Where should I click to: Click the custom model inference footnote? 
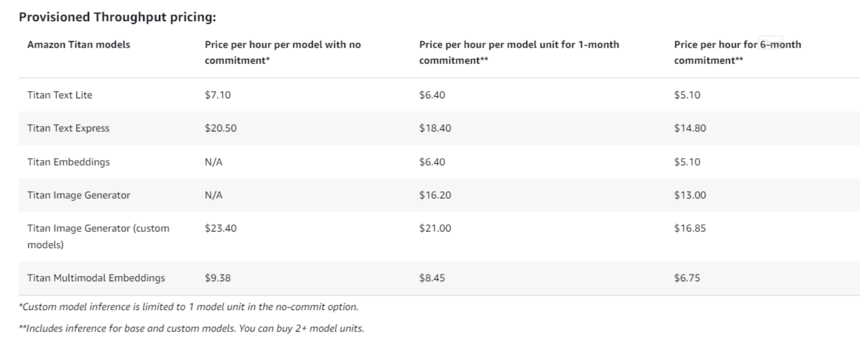point(188,307)
